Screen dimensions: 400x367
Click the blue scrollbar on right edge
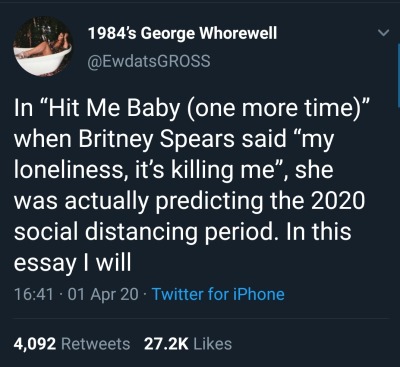click(x=398, y=75)
